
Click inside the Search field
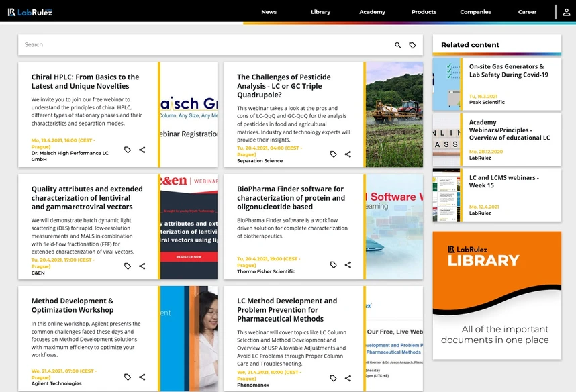(205, 45)
